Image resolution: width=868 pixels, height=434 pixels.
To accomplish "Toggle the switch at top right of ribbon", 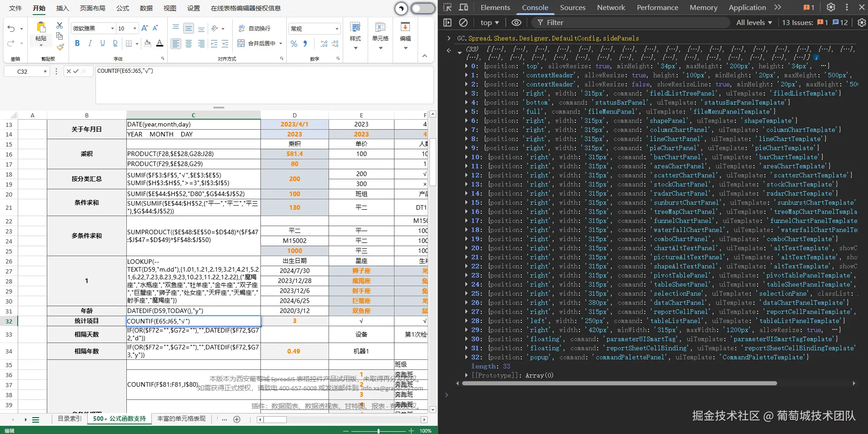I will 423,8.
